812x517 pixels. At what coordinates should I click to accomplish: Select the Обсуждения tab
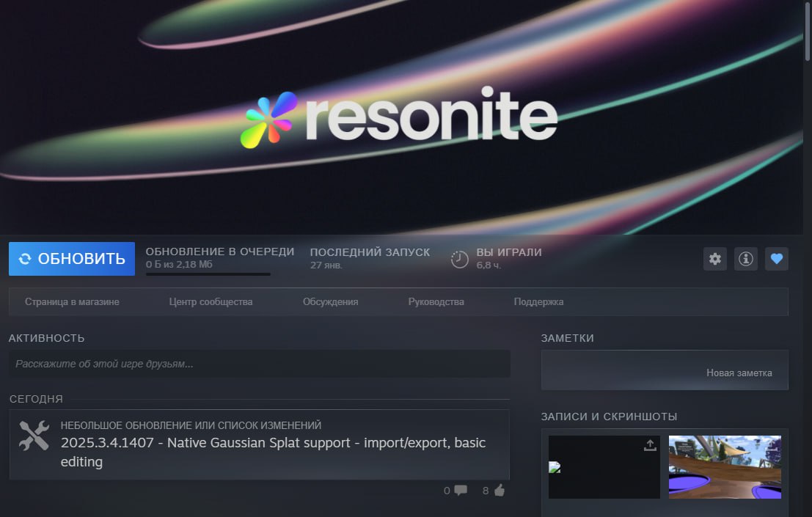[x=331, y=301]
